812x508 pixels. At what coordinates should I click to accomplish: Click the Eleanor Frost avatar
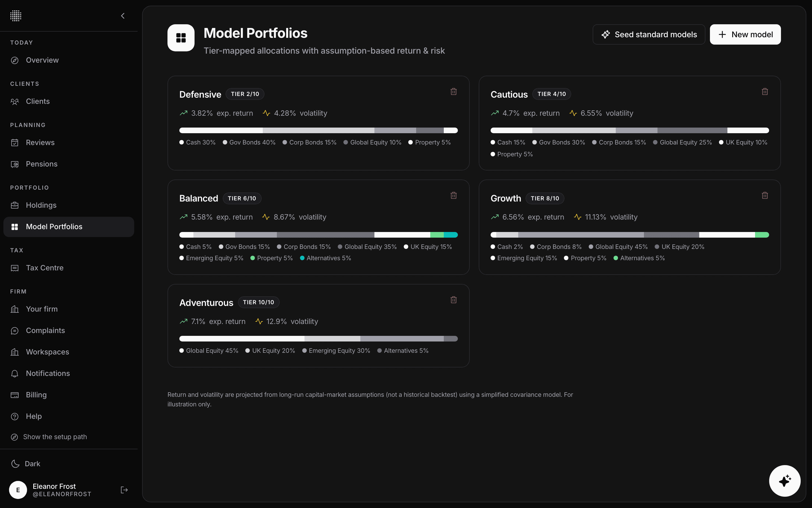click(18, 490)
